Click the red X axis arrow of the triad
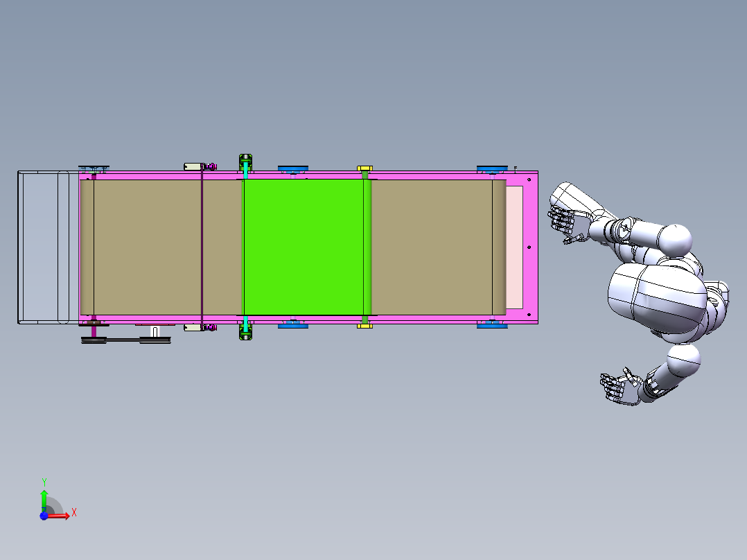The height and width of the screenshot is (560, 747). [x=59, y=515]
